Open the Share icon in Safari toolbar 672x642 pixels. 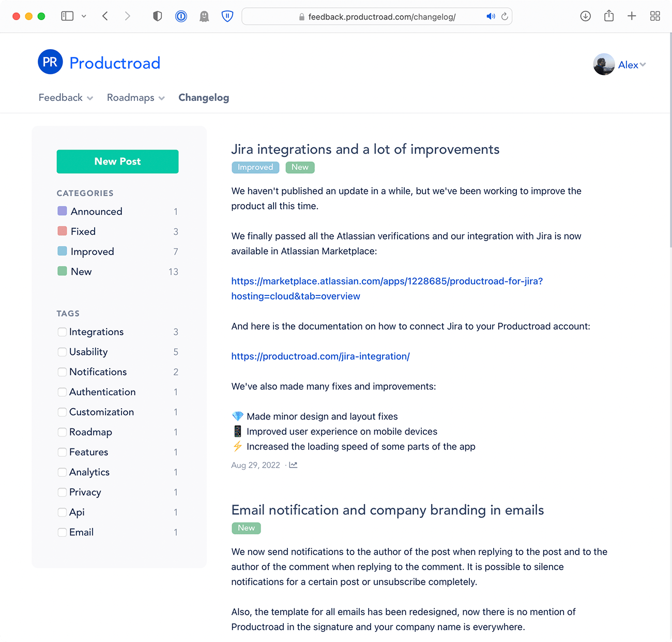pyautogui.click(x=609, y=16)
